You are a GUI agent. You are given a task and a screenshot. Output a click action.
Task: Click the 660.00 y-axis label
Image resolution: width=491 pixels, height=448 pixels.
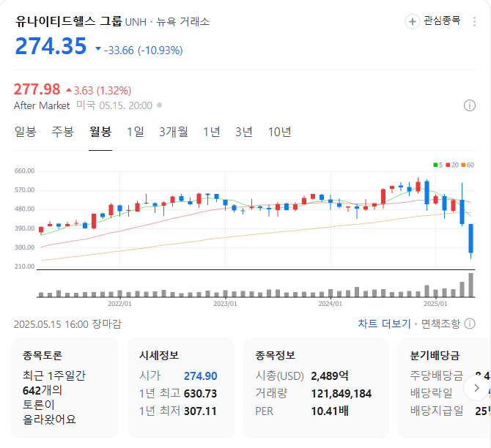24,171
